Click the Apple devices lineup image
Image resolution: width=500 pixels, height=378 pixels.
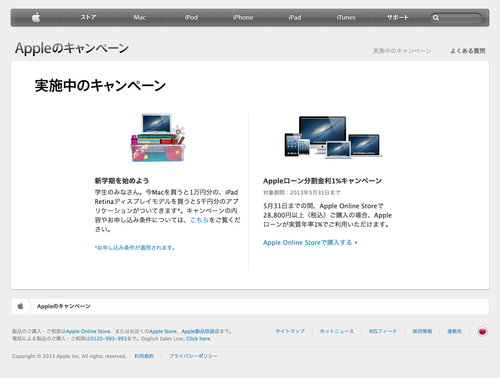coord(333,137)
